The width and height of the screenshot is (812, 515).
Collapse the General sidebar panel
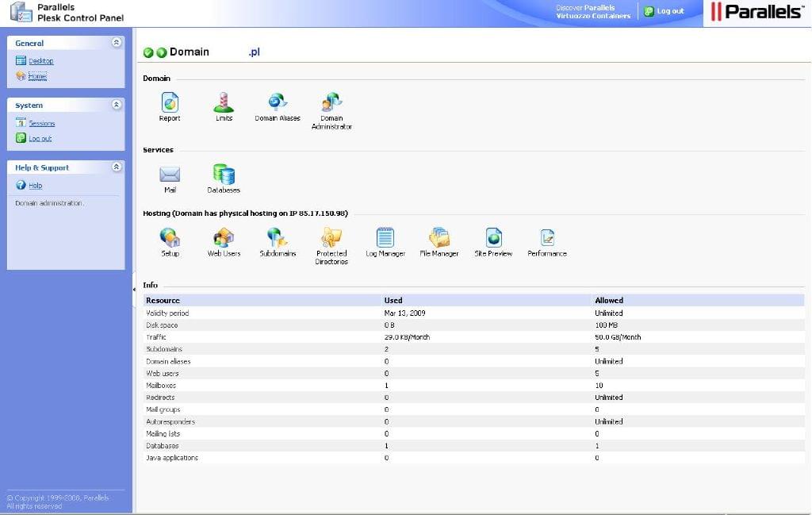point(117,43)
